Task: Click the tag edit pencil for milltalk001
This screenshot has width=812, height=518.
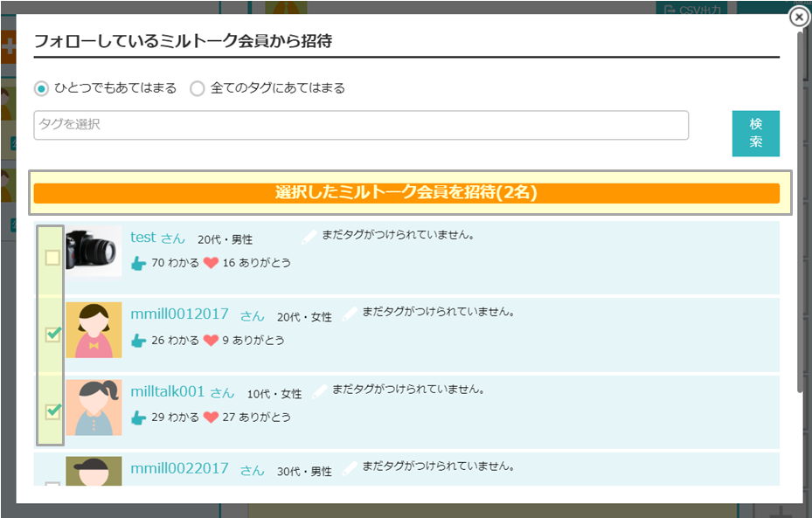Action: click(320, 390)
